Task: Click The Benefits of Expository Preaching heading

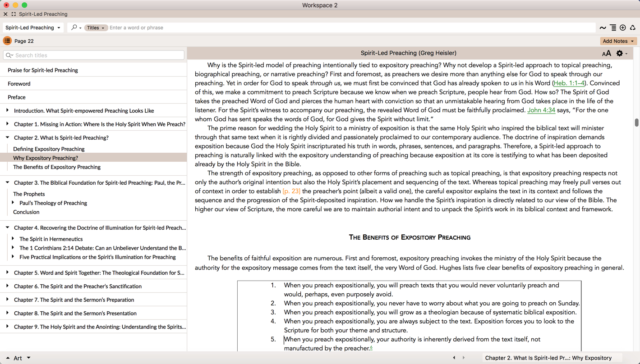Action: 410,237
